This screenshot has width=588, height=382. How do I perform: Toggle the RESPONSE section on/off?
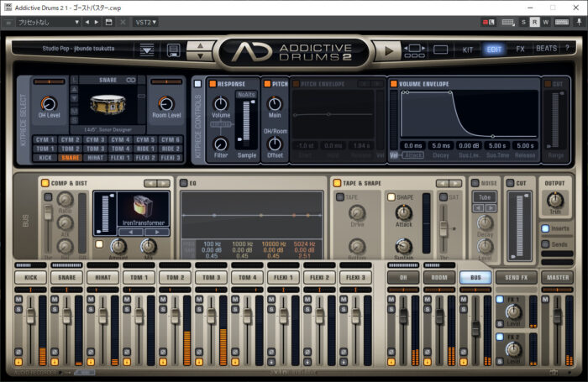[x=213, y=84]
